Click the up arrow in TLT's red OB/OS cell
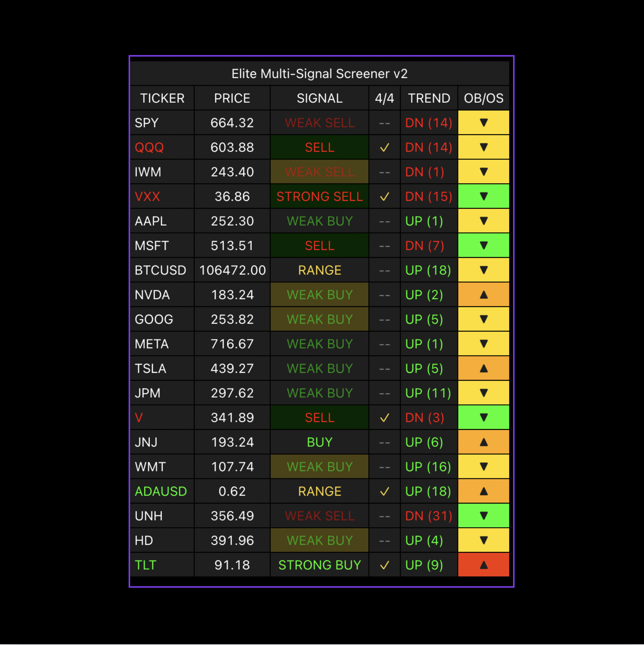Viewport: 644px width, 645px height. (484, 565)
